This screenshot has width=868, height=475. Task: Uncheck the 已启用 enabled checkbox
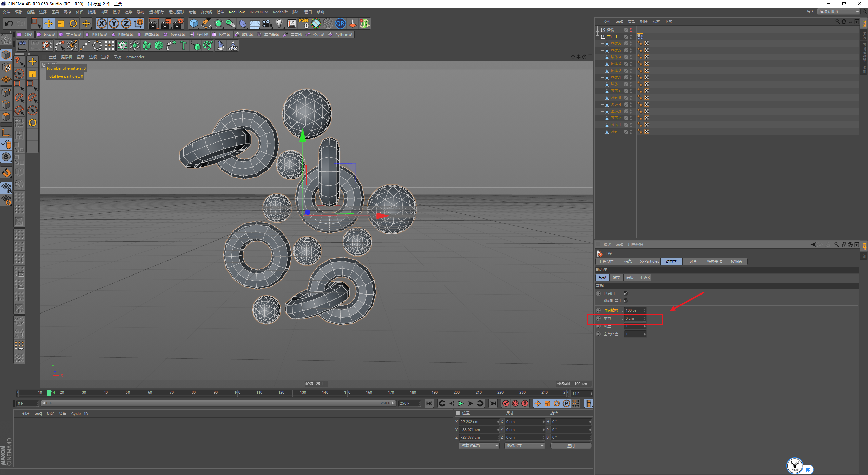626,293
